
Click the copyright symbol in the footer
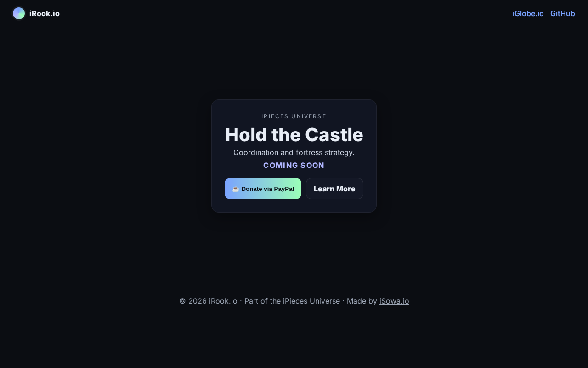point(182,301)
